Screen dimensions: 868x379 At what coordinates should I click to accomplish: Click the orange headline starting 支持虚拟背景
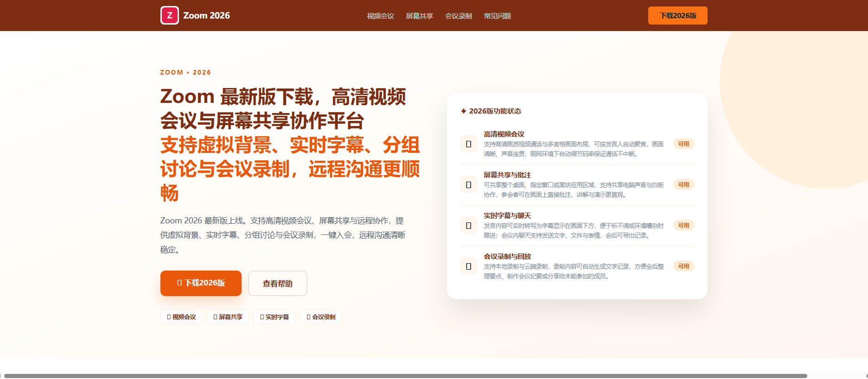[x=290, y=169]
